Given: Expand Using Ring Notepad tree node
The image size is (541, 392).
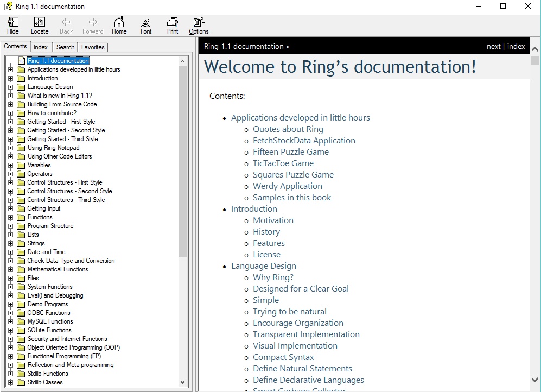Looking at the screenshot, I should point(10,148).
